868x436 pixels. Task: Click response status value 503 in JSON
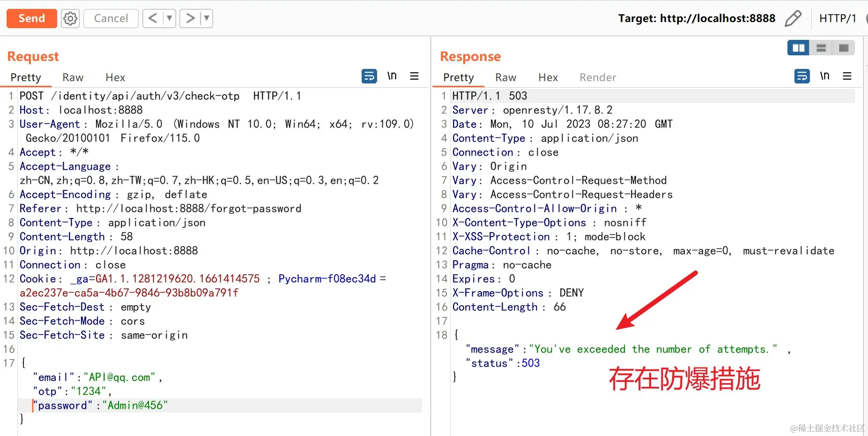coord(531,363)
